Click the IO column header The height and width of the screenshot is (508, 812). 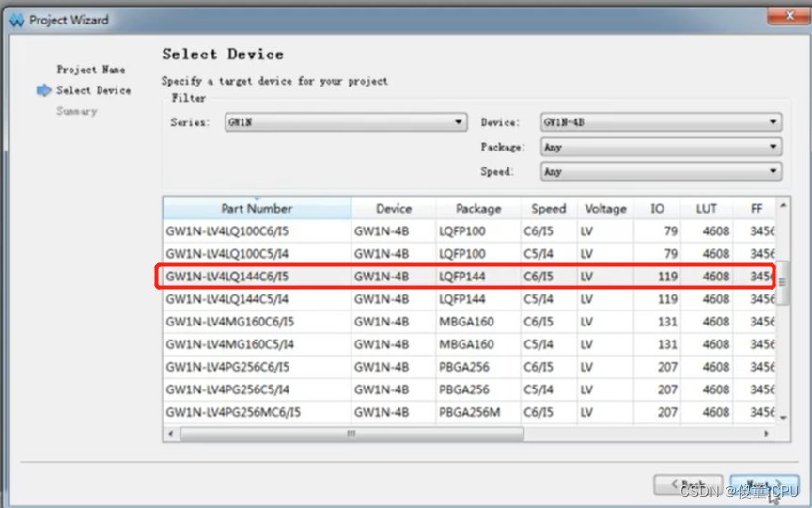tap(657, 209)
